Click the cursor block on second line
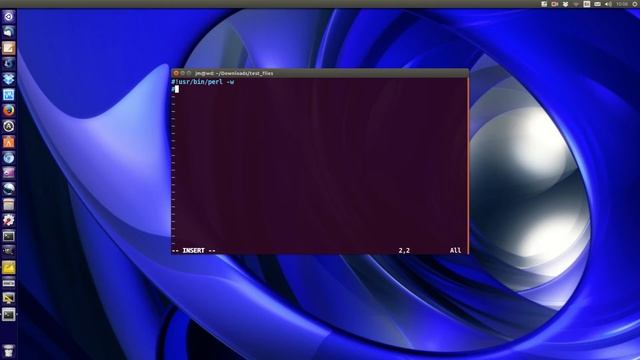Viewport: 640px width, 360px height. point(177,89)
